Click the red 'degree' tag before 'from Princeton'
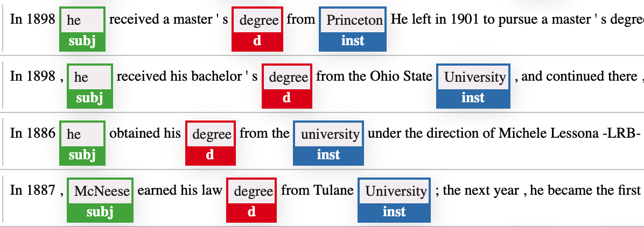 [257, 29]
